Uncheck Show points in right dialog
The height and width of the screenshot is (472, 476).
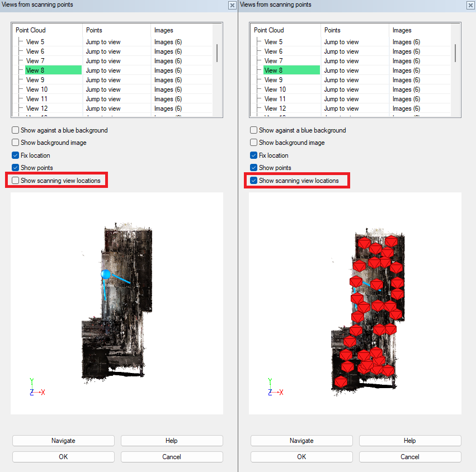pyautogui.click(x=254, y=168)
